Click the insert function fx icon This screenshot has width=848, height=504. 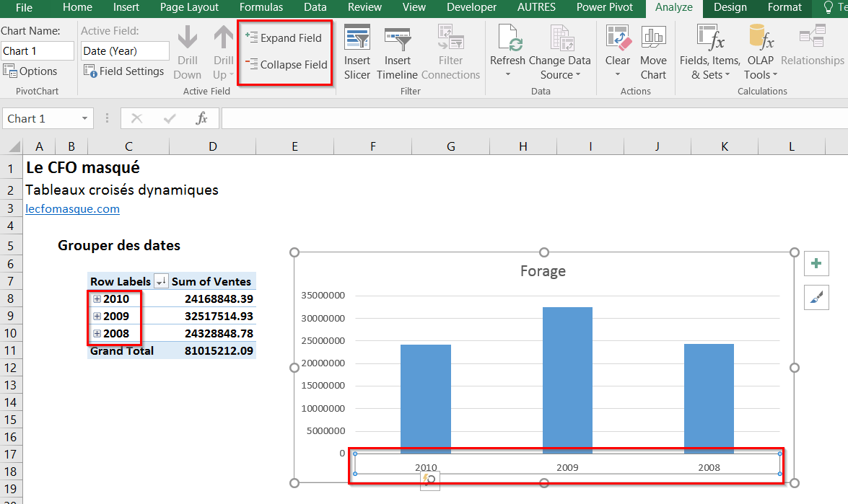click(x=202, y=118)
